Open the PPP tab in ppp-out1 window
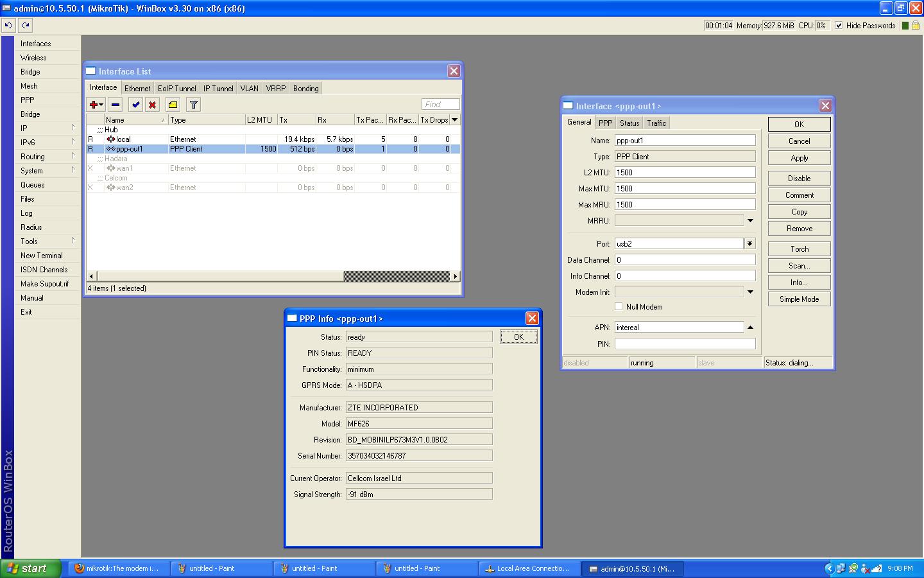924x578 pixels. click(x=606, y=123)
